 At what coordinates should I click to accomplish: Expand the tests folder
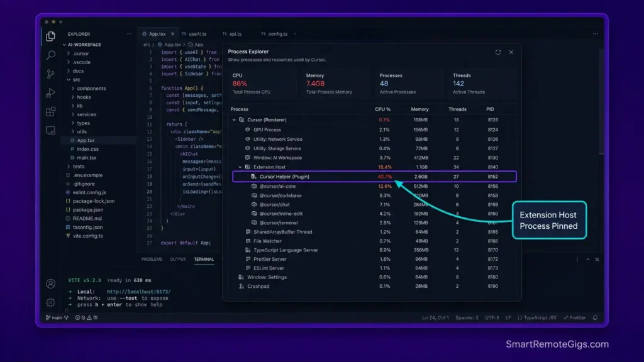click(69, 167)
